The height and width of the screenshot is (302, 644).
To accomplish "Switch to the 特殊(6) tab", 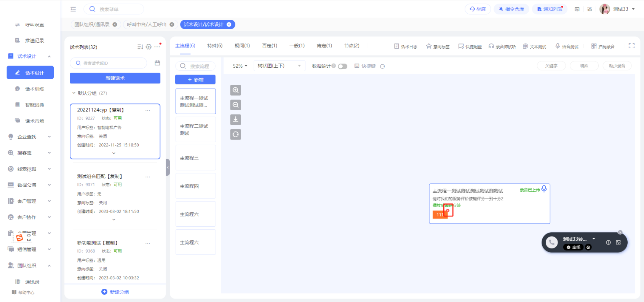I will [x=214, y=46].
